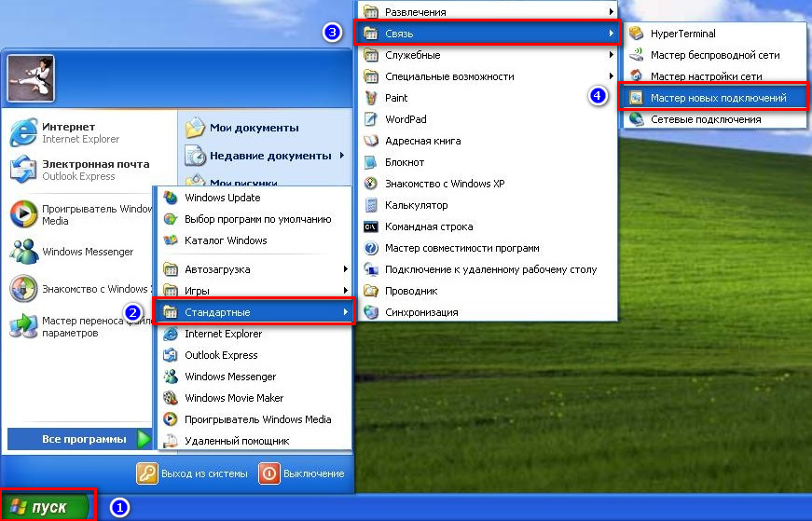
Task: Click the Мастер настройки сети icon
Action: (636, 76)
